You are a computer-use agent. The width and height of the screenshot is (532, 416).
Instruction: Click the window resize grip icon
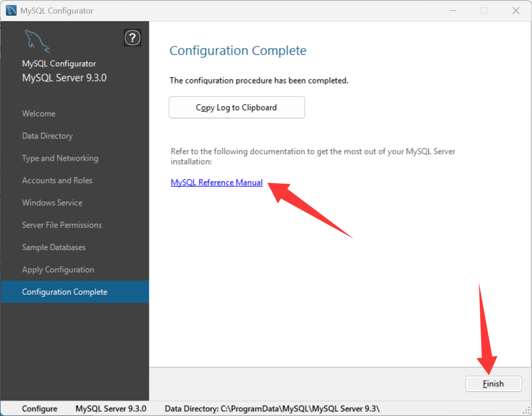(526, 410)
